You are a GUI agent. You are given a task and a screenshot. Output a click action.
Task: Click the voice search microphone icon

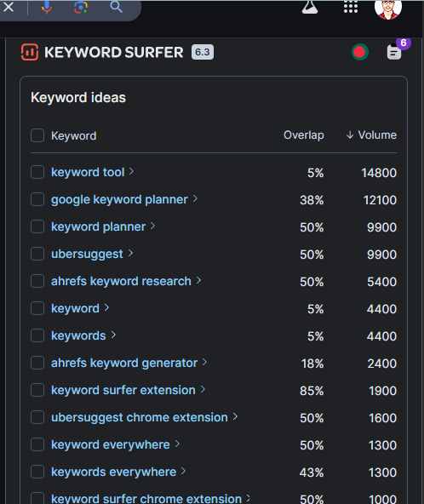pos(47,7)
